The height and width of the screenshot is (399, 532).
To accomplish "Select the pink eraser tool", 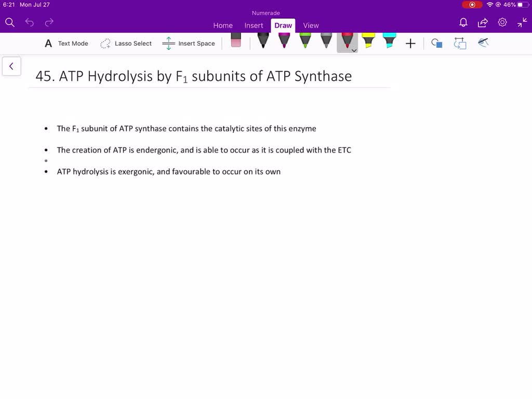I will click(x=235, y=42).
